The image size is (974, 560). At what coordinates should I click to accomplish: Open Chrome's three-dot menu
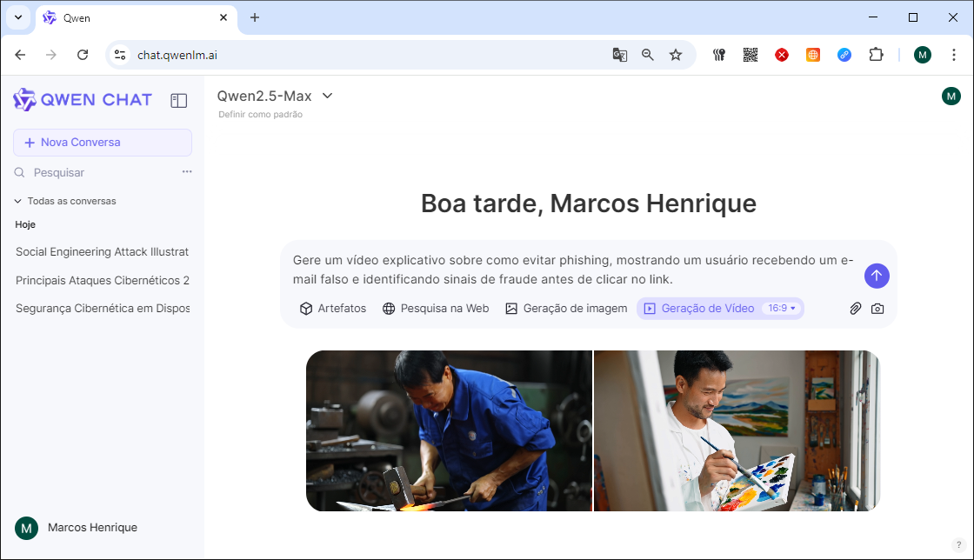tap(953, 55)
